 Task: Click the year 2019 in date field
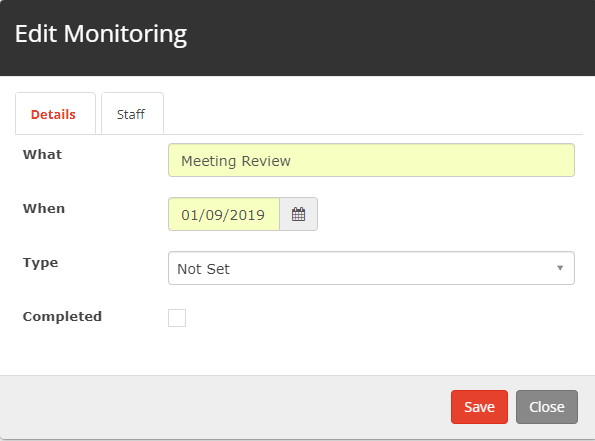(x=247, y=215)
